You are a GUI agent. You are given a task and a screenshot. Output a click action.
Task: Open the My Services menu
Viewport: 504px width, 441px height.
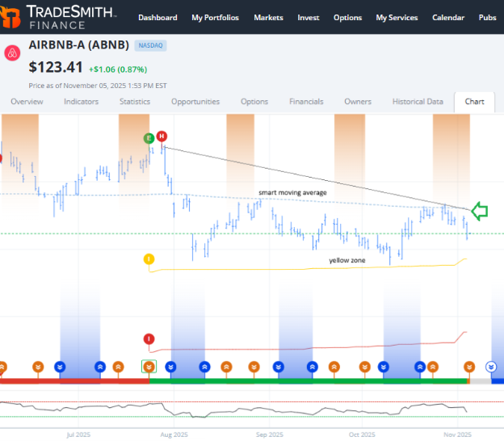(x=397, y=18)
